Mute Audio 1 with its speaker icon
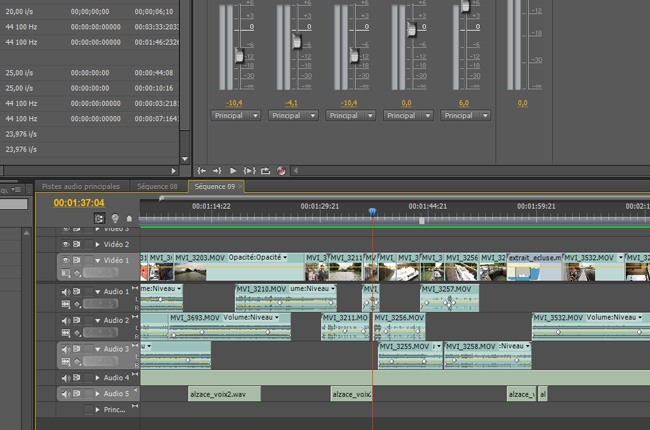The height and width of the screenshot is (430, 650). (x=67, y=292)
